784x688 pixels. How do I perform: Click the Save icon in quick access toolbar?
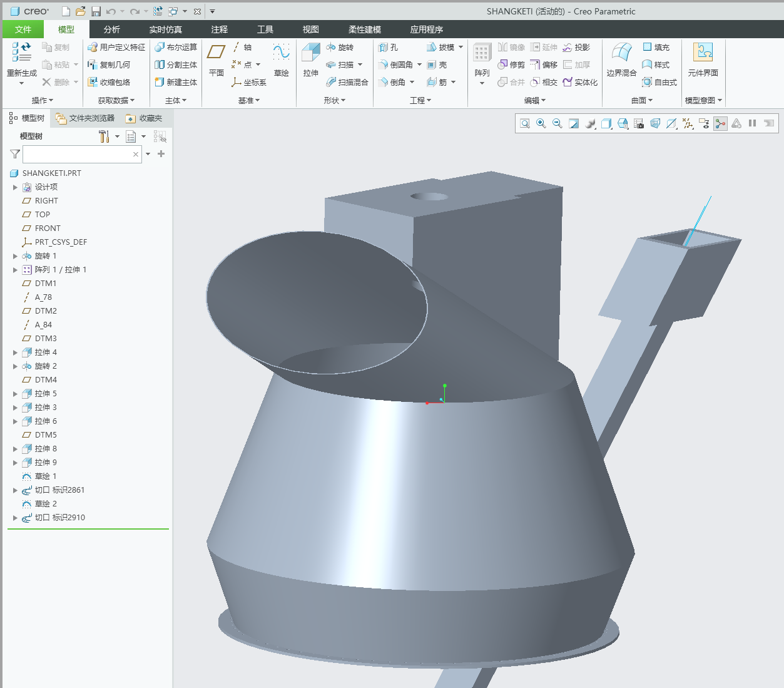96,11
